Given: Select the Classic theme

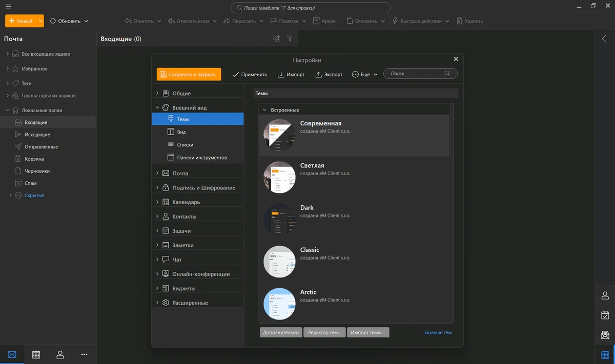Looking at the screenshot, I should [x=354, y=262].
